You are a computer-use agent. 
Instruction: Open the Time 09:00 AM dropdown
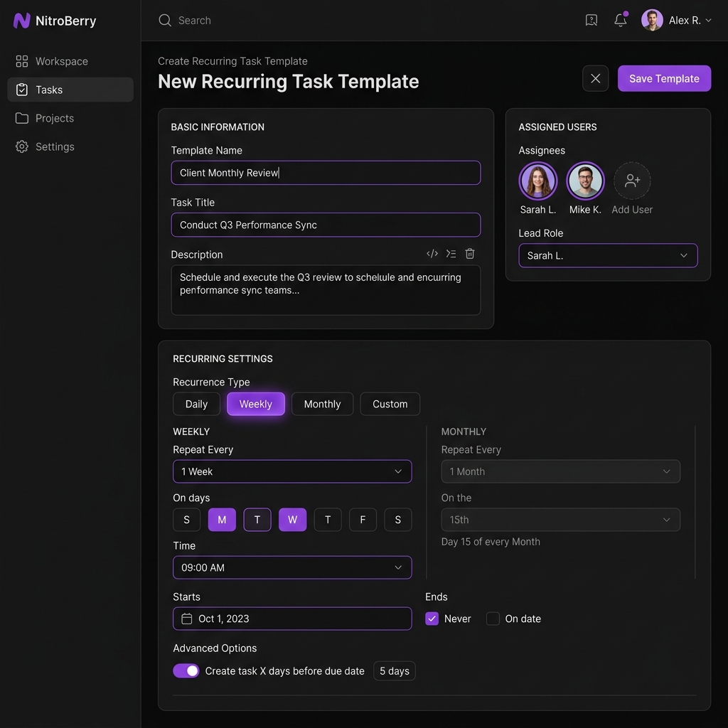pos(292,567)
